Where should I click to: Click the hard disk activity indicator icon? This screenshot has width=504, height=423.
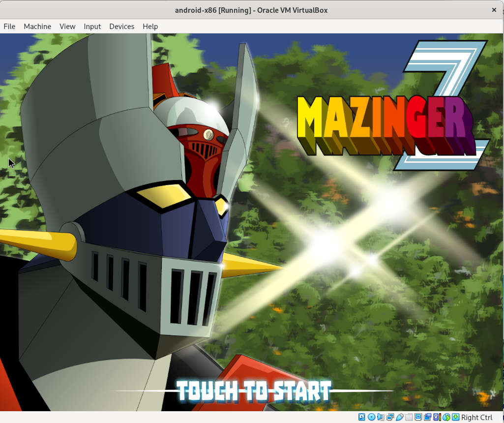pos(362,417)
